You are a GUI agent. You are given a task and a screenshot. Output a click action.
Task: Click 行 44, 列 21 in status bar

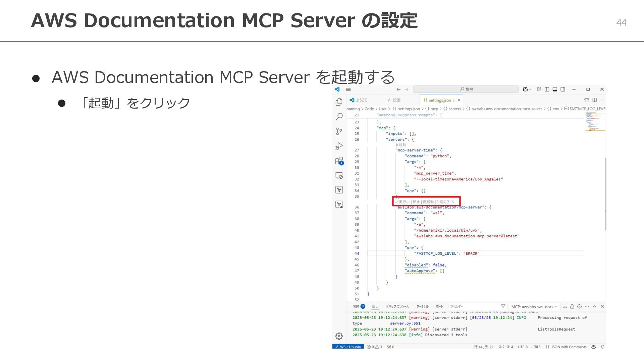[484, 347]
